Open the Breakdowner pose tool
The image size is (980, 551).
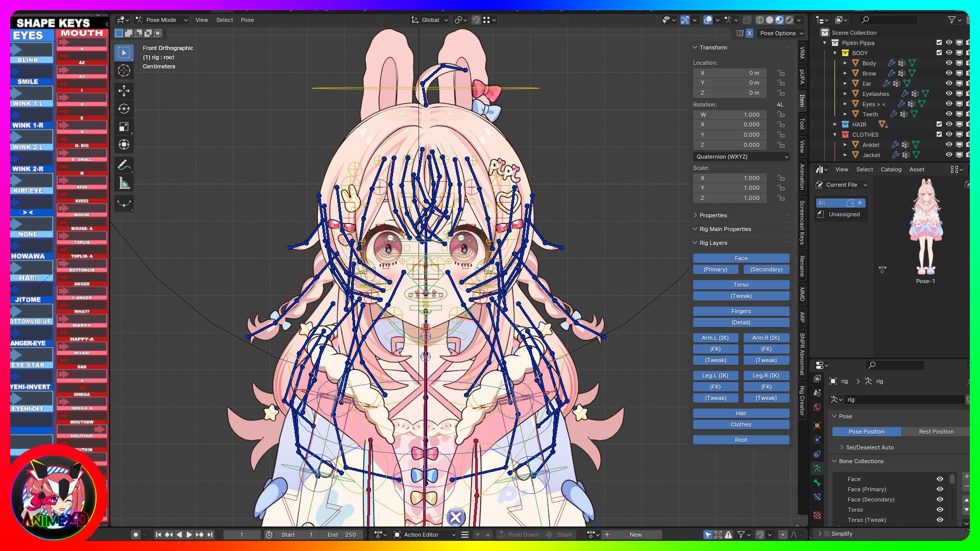click(124, 203)
